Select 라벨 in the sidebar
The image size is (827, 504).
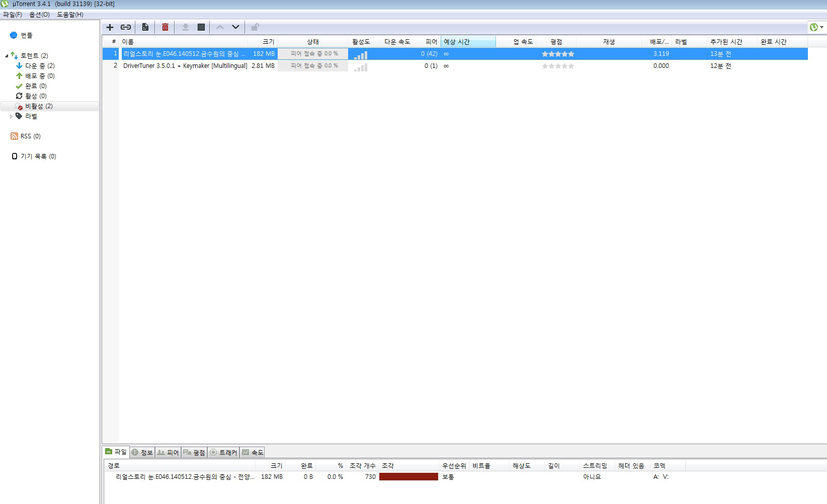coord(31,116)
